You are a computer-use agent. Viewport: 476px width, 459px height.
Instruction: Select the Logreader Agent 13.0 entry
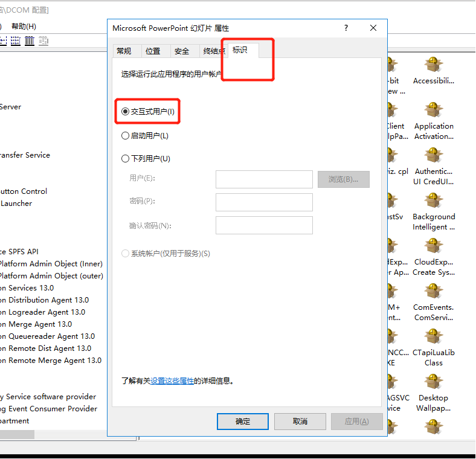(x=42, y=312)
